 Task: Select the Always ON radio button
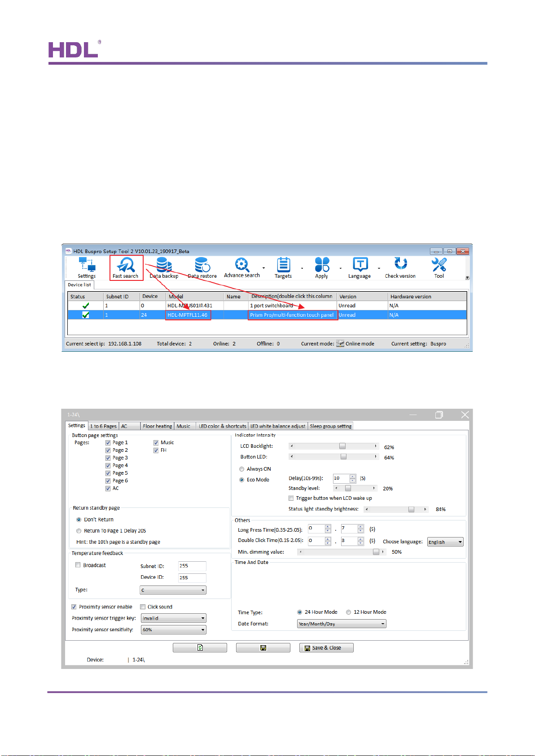coord(242,469)
